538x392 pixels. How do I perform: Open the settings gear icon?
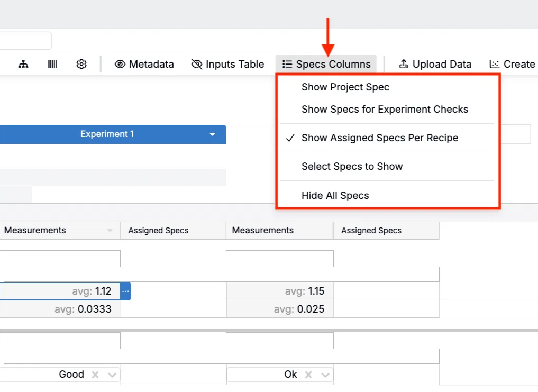tap(81, 64)
